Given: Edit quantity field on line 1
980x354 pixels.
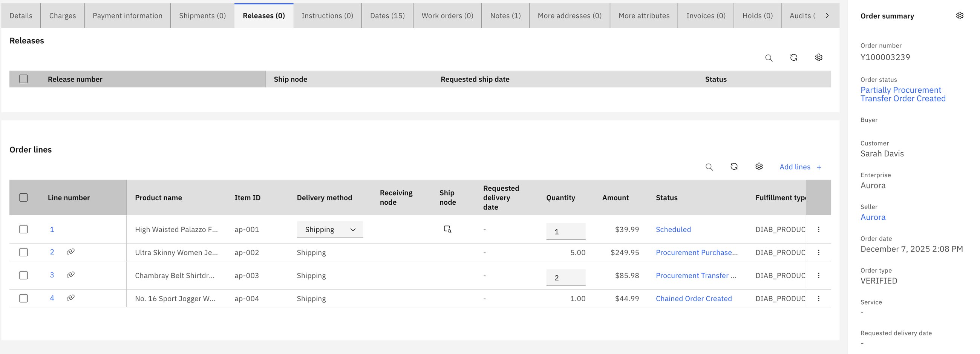Looking at the screenshot, I should 566,231.
